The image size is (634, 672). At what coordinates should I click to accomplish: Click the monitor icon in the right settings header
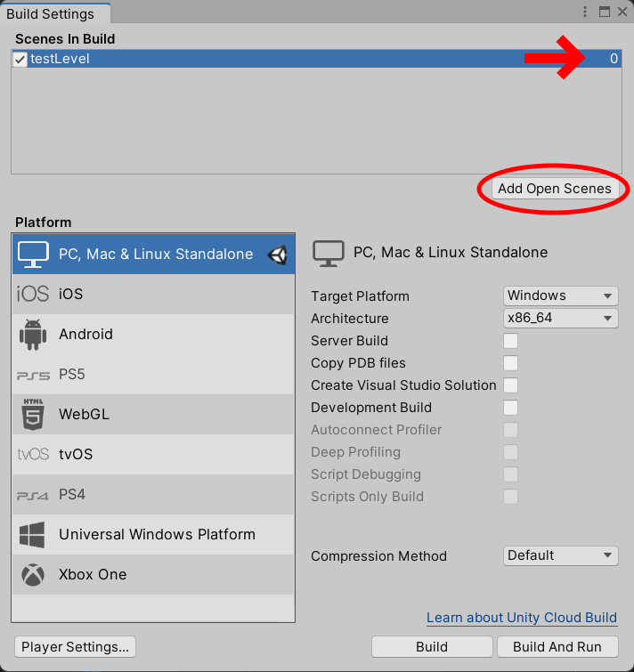(x=329, y=254)
